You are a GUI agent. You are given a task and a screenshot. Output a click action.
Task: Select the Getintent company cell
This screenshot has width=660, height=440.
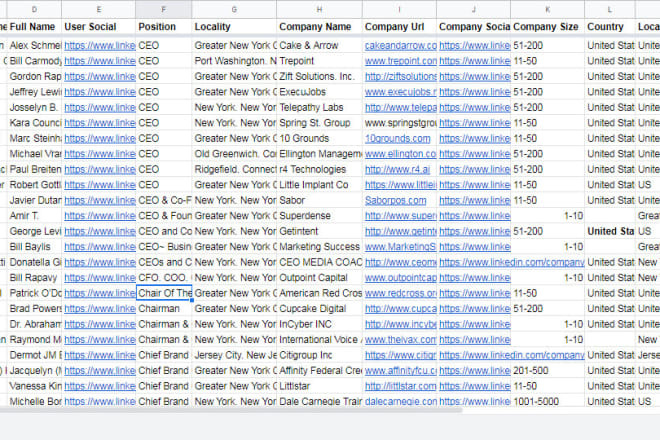point(319,232)
